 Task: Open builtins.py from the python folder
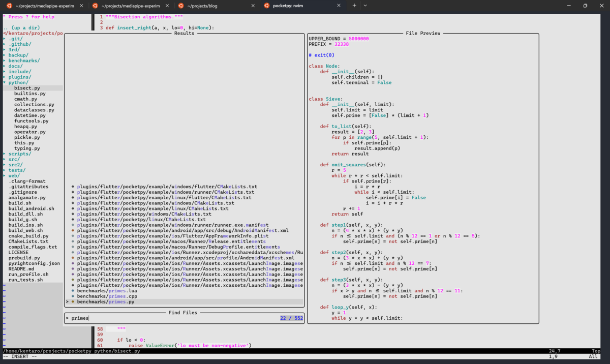click(30, 94)
